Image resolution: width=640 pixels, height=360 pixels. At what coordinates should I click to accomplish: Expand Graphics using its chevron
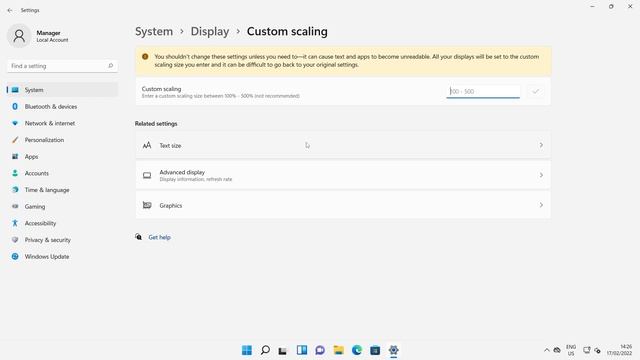pyautogui.click(x=541, y=205)
